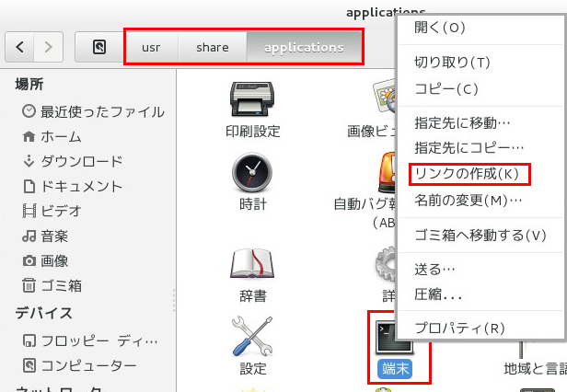
Task: Click the share path bar button
Action: pos(213,46)
